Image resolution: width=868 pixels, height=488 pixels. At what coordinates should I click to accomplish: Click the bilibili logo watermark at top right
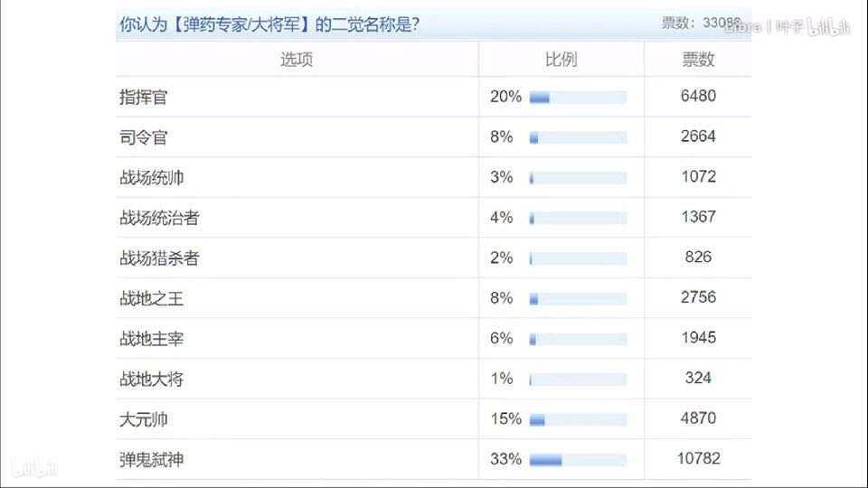click(x=829, y=26)
